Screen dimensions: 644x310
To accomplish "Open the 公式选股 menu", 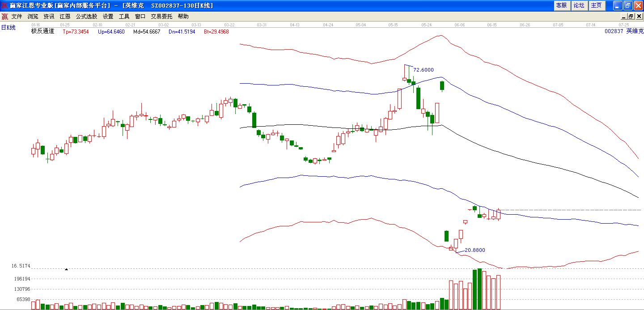I will [x=86, y=17].
